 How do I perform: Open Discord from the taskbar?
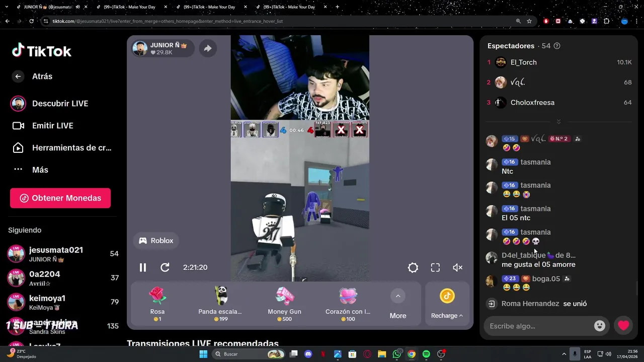tap(308, 354)
